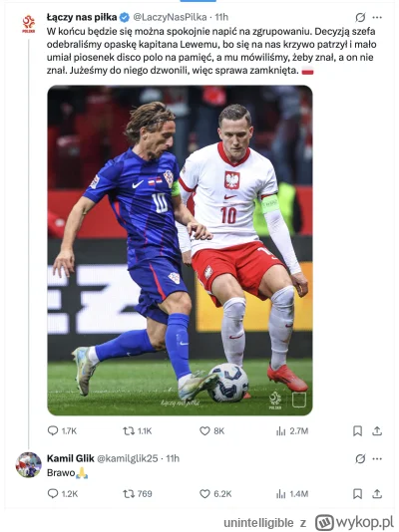399x532 pixels.
Task: View analytics of tweet with 2.7M views
Action: pos(281,431)
